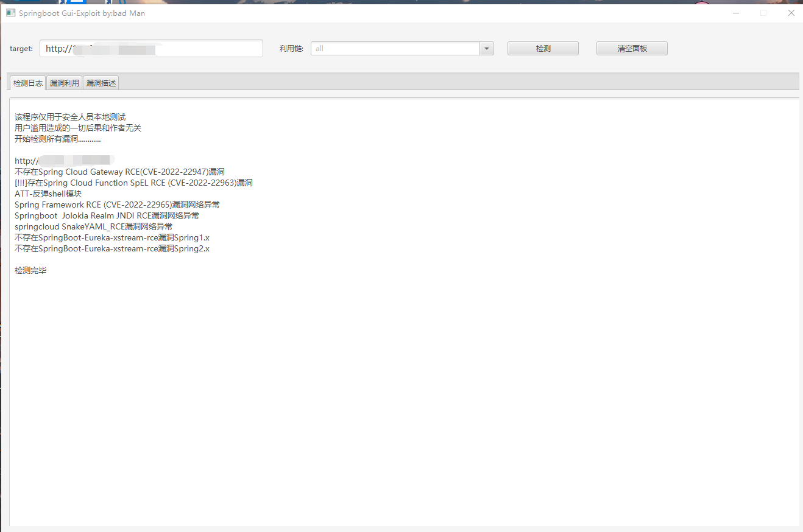Click the Eureka-xstream-rce Spring2.x line
The height and width of the screenshot is (532, 803).
112,248
